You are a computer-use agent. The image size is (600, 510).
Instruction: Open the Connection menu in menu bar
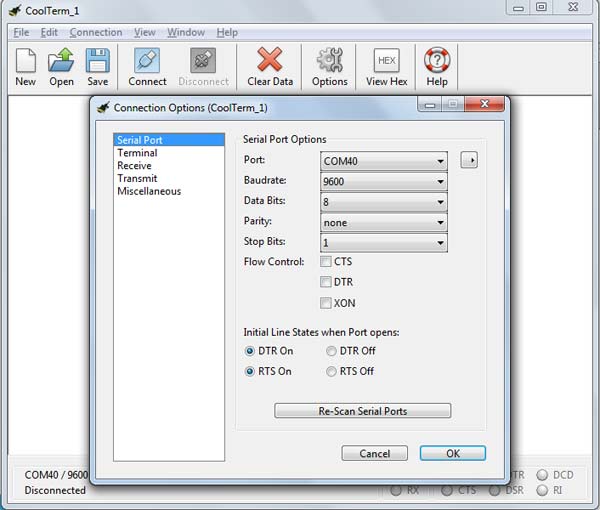(x=96, y=32)
